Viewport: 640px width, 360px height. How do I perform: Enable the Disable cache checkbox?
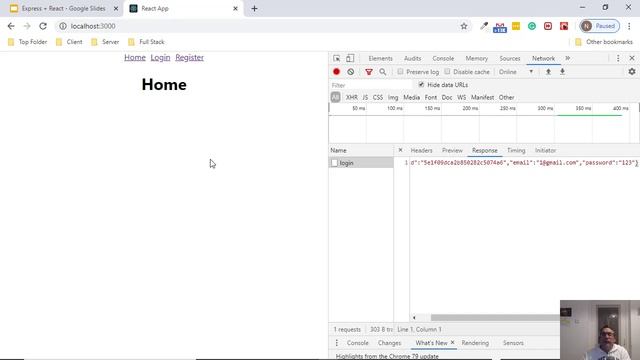(x=447, y=71)
